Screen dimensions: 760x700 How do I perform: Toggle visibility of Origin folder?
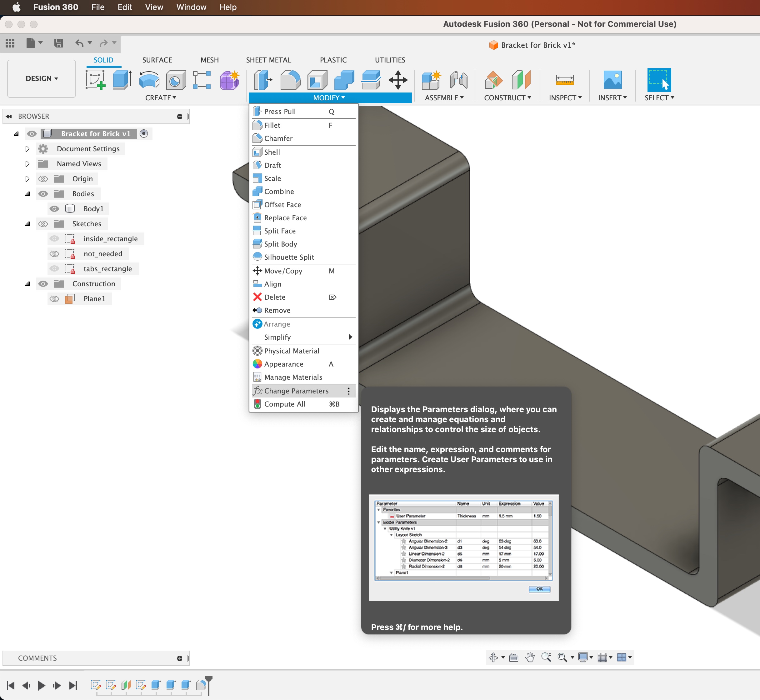43,179
